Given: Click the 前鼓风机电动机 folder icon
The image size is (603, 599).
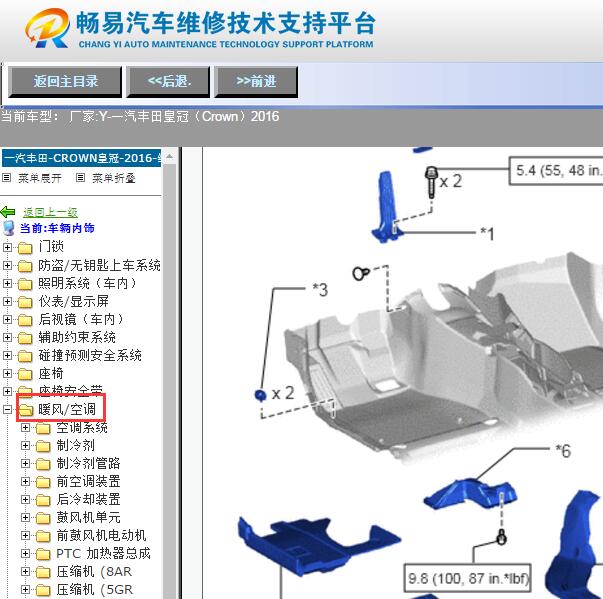Looking at the screenshot, I should [x=43, y=537].
